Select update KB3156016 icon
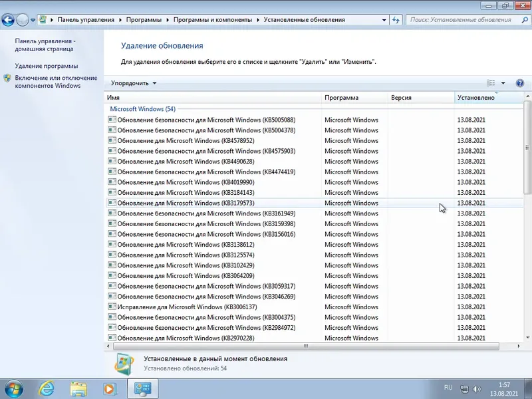The height and width of the screenshot is (399, 532). [x=112, y=234]
